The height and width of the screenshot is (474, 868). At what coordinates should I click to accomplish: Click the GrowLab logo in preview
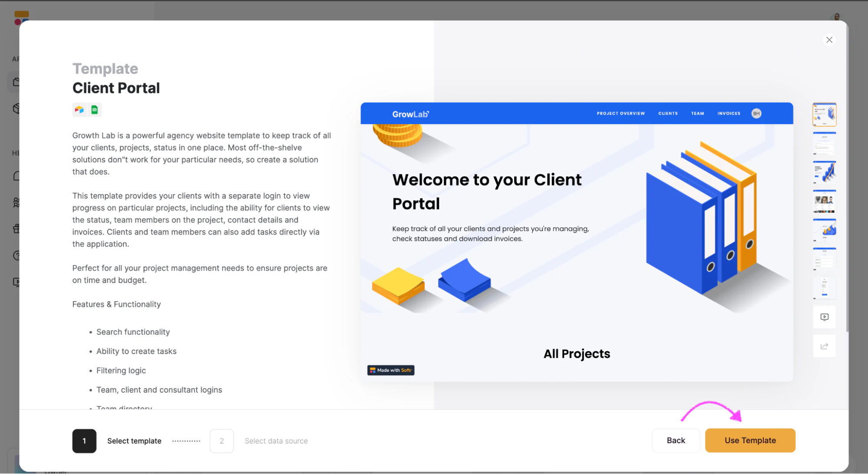[x=410, y=114]
